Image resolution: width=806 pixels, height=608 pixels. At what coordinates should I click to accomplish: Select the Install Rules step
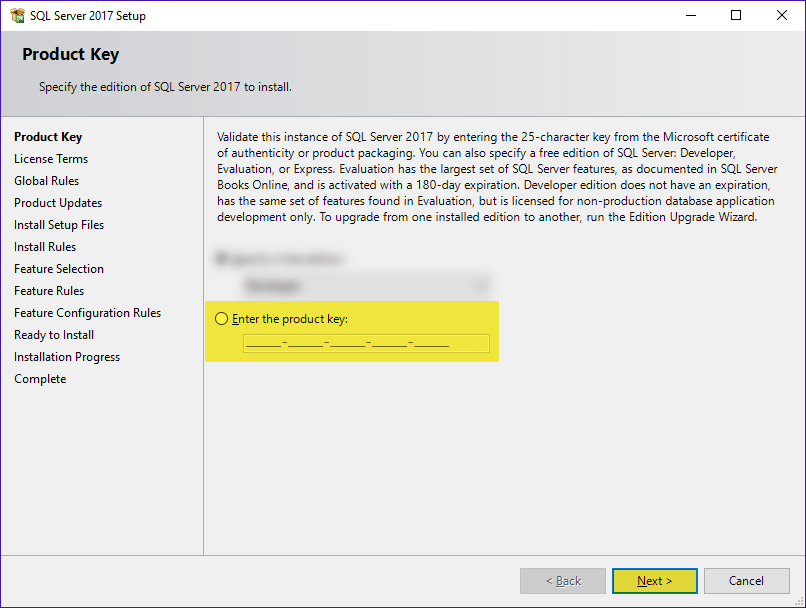coord(45,247)
